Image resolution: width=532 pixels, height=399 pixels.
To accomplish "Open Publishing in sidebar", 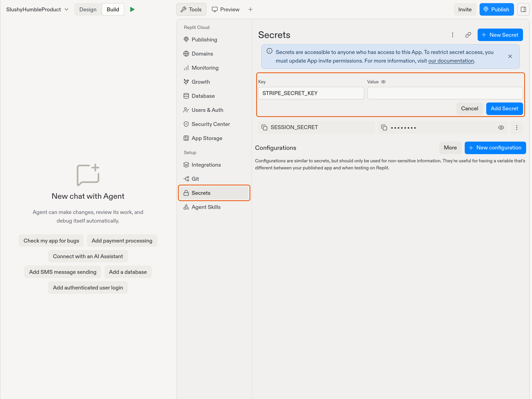I will point(214,40).
